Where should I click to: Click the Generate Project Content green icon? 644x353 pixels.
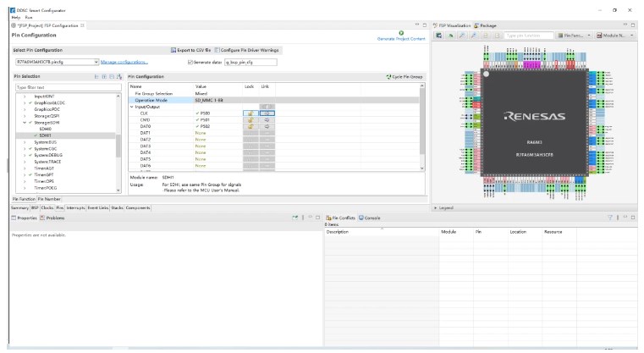click(401, 33)
